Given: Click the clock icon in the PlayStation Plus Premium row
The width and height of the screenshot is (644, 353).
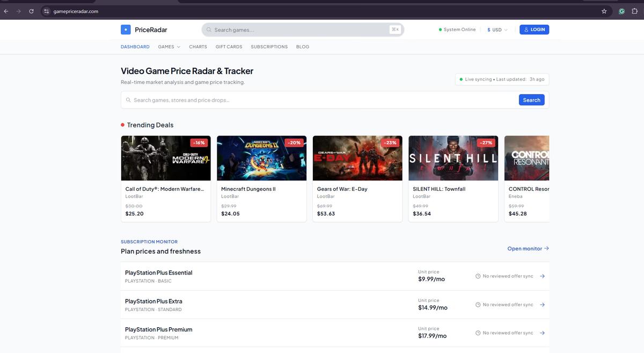Looking at the screenshot, I should click(478, 333).
